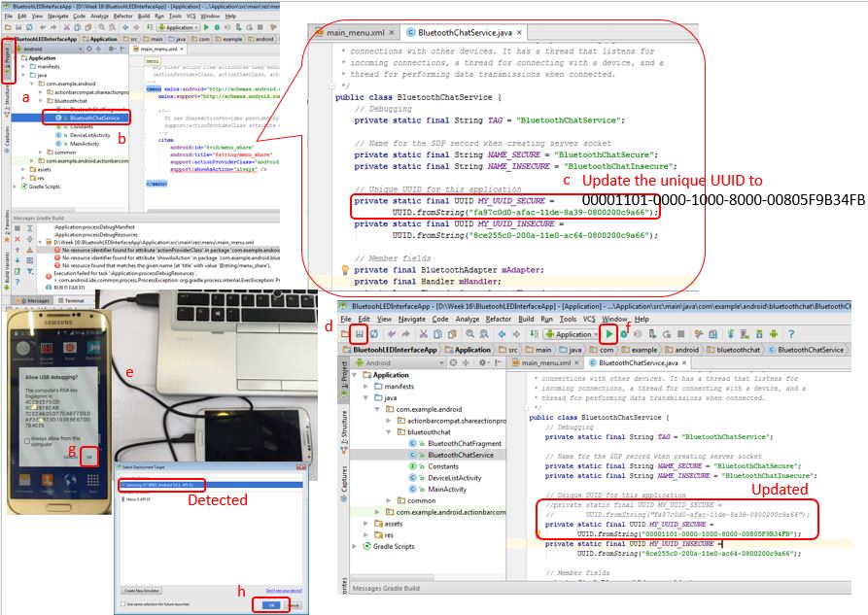Click green Run button in larger Android Studio window
Screen dimensions: 868x615
[608, 334]
